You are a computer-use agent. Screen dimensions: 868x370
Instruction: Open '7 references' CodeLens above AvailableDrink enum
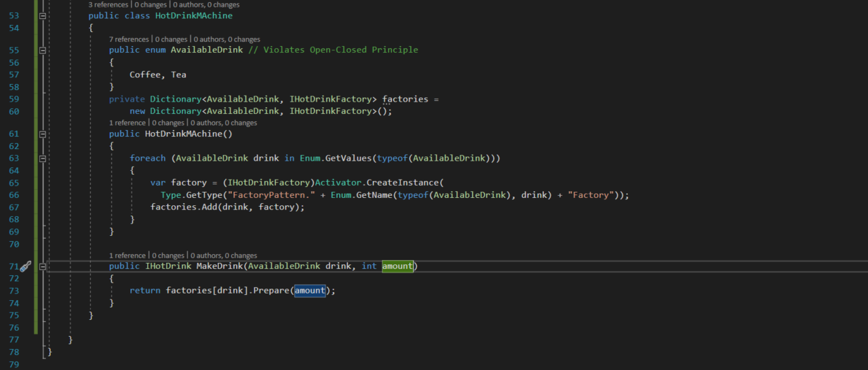[129, 39]
